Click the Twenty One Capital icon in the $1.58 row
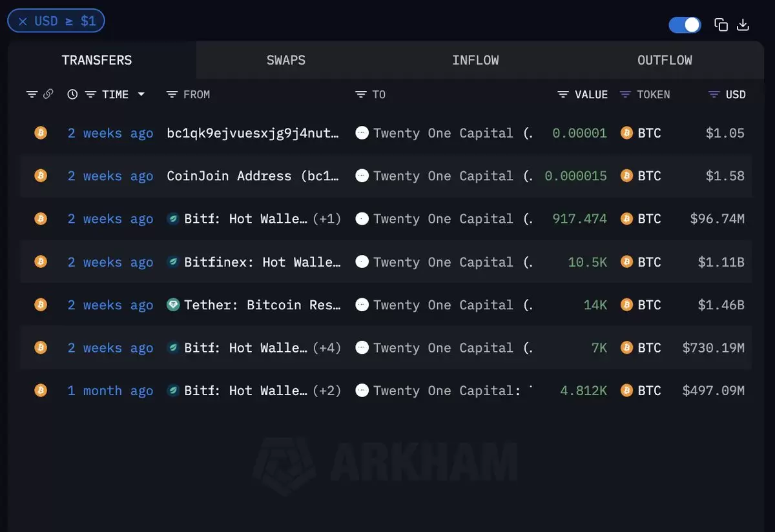The height and width of the screenshot is (532, 775). pos(362,176)
